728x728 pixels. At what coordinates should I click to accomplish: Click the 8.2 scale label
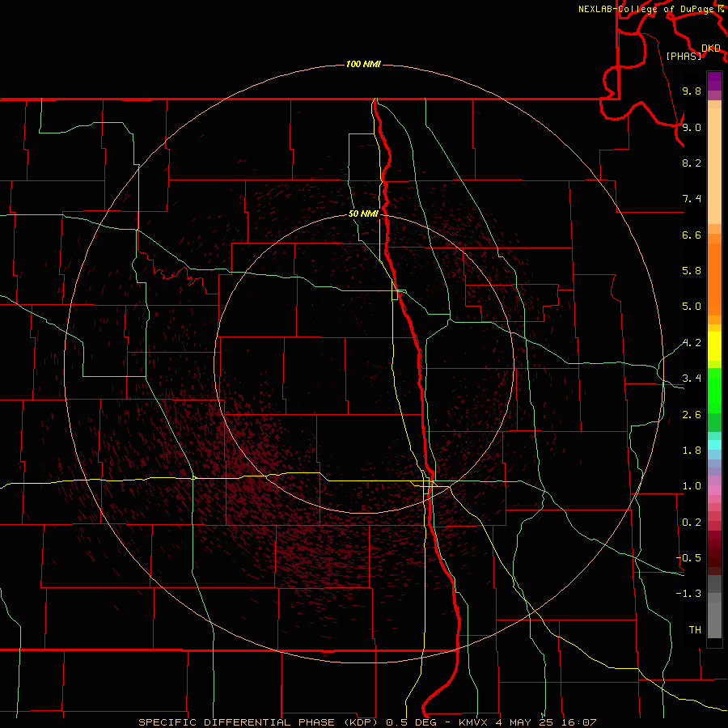pyautogui.click(x=692, y=163)
